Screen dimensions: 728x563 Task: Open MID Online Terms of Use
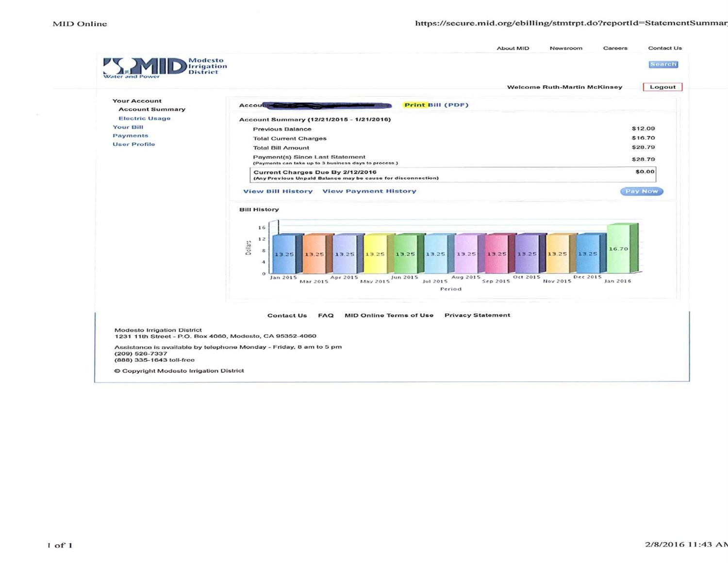tap(389, 315)
